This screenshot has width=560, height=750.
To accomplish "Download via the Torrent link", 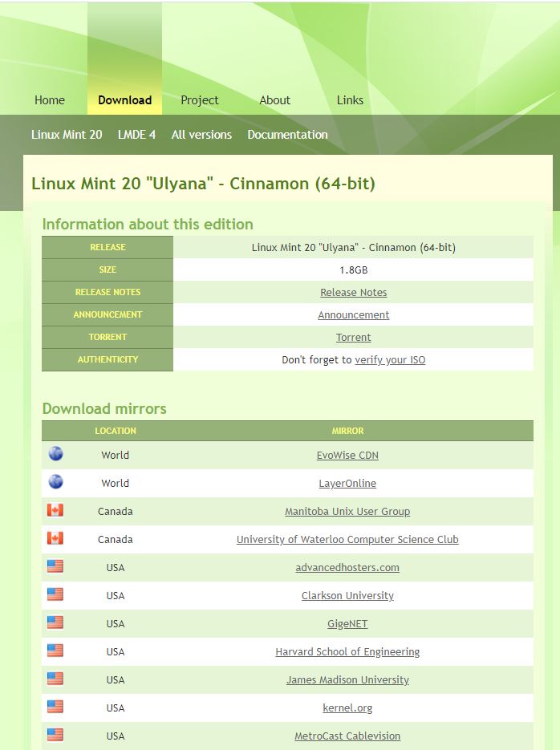I will (x=353, y=337).
